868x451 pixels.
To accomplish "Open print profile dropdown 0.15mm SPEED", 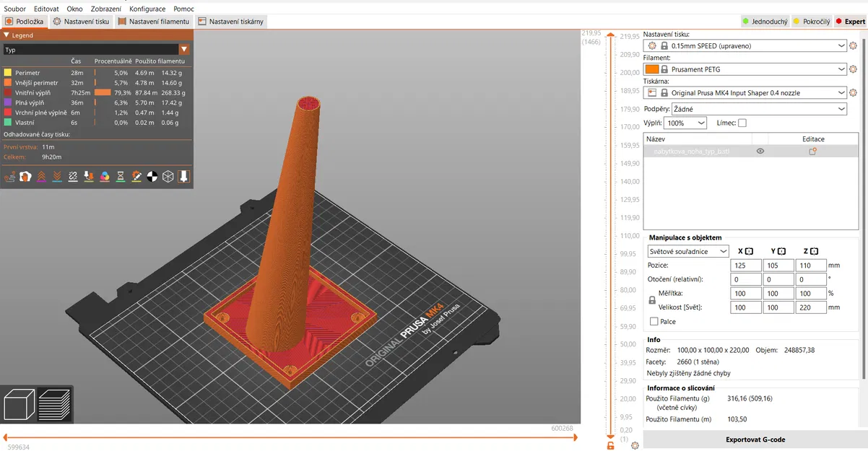I will coord(747,45).
